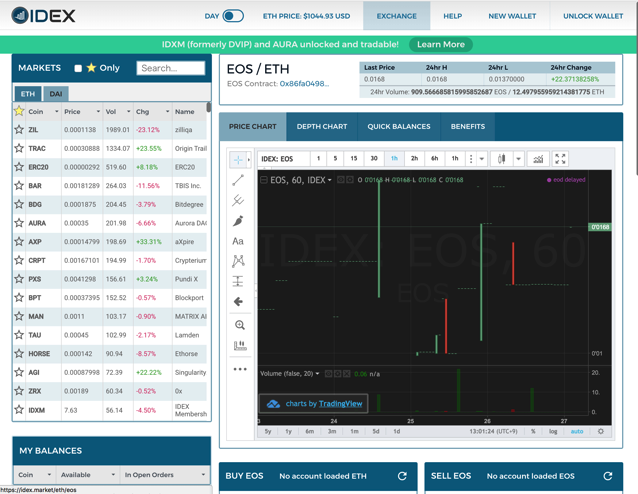Favorite the AURA coin star

click(x=19, y=223)
